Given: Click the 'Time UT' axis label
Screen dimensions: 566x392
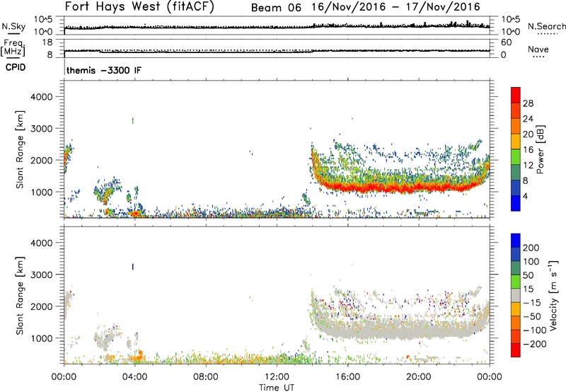Looking at the screenshot, I should (277, 387).
